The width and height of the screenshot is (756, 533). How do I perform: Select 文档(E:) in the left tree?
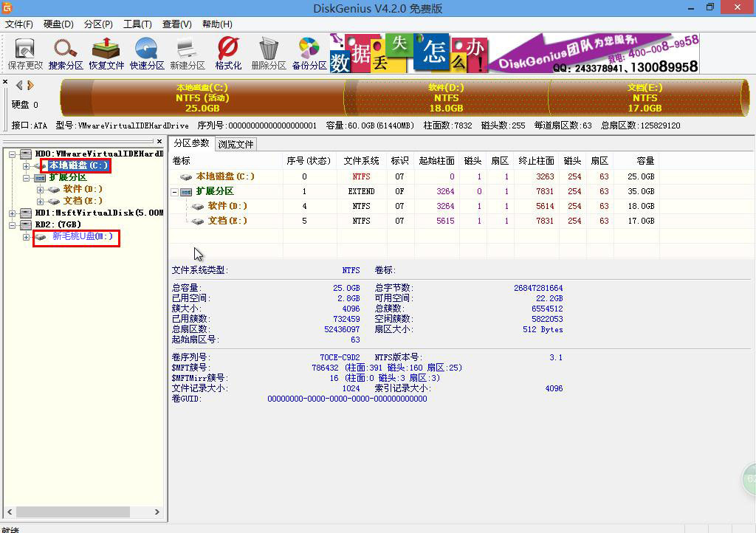(83, 201)
